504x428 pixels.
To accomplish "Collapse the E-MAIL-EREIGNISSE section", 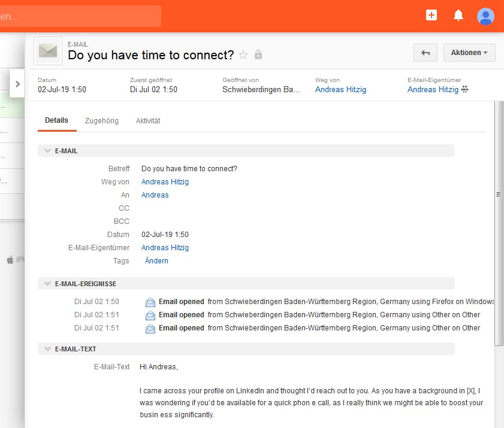I will 47,283.
